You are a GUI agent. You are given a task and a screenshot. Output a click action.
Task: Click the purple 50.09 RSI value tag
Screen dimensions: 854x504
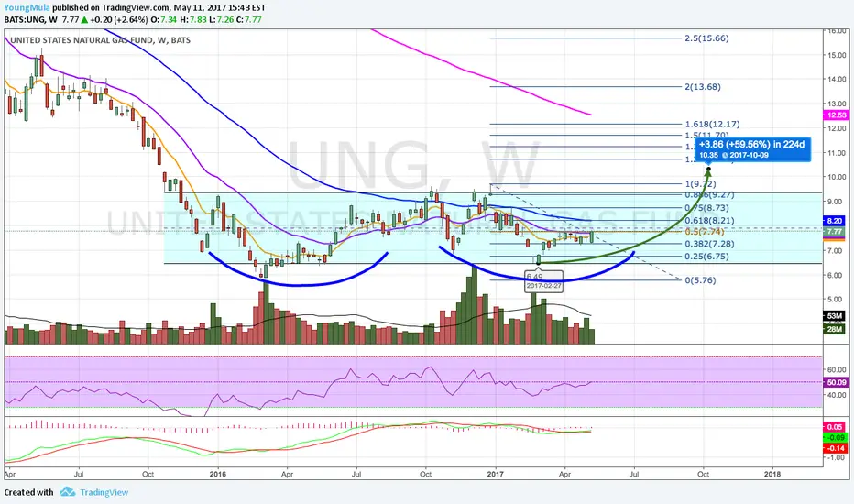click(x=836, y=382)
